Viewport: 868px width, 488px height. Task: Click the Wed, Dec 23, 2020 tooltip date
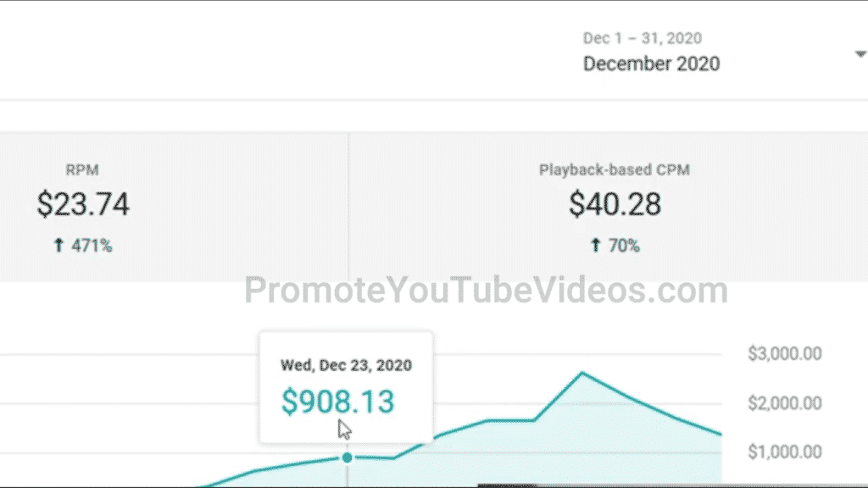coord(346,365)
